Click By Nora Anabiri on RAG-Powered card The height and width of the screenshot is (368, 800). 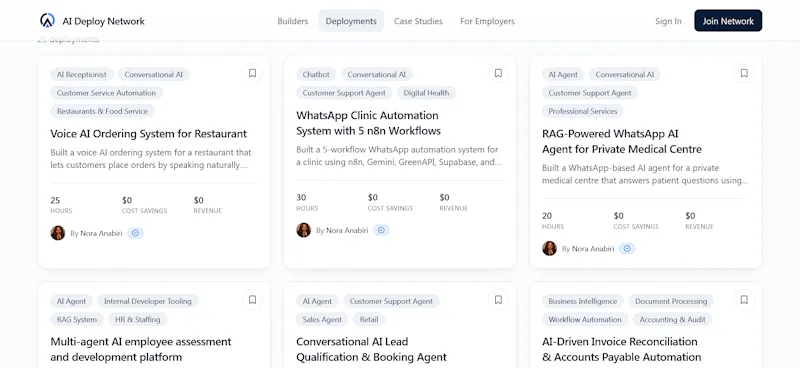588,249
